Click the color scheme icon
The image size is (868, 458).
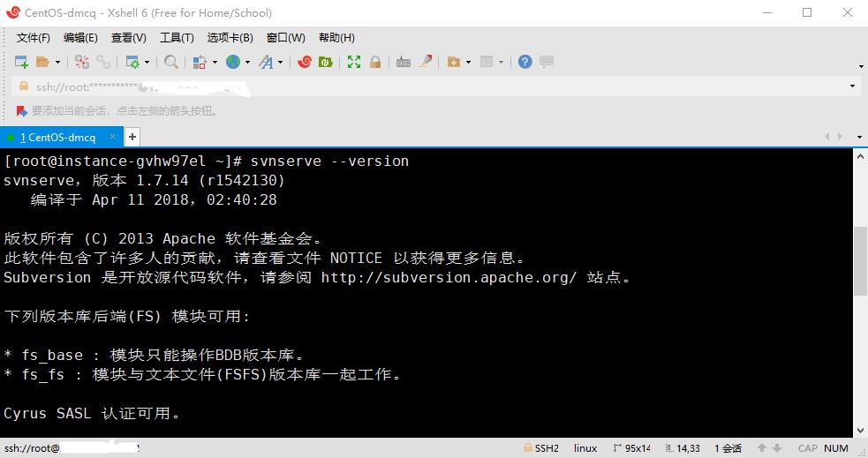(x=200, y=62)
